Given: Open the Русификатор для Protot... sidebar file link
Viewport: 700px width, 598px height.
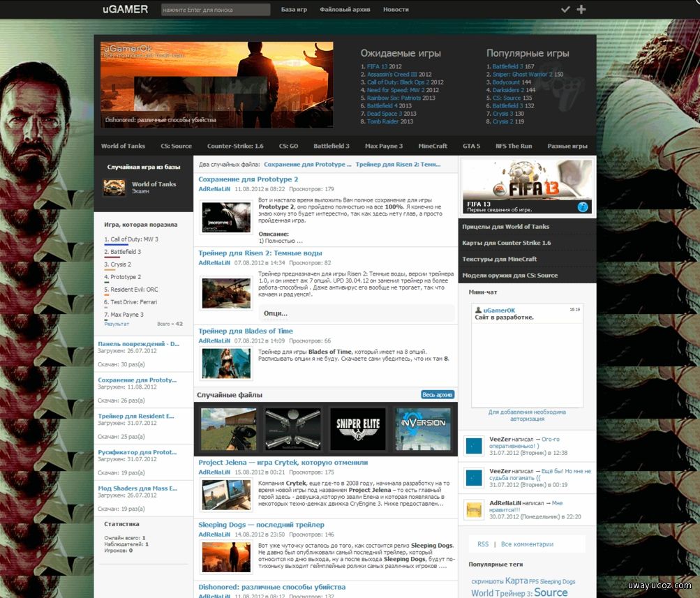Looking at the screenshot, I should tap(137, 452).
